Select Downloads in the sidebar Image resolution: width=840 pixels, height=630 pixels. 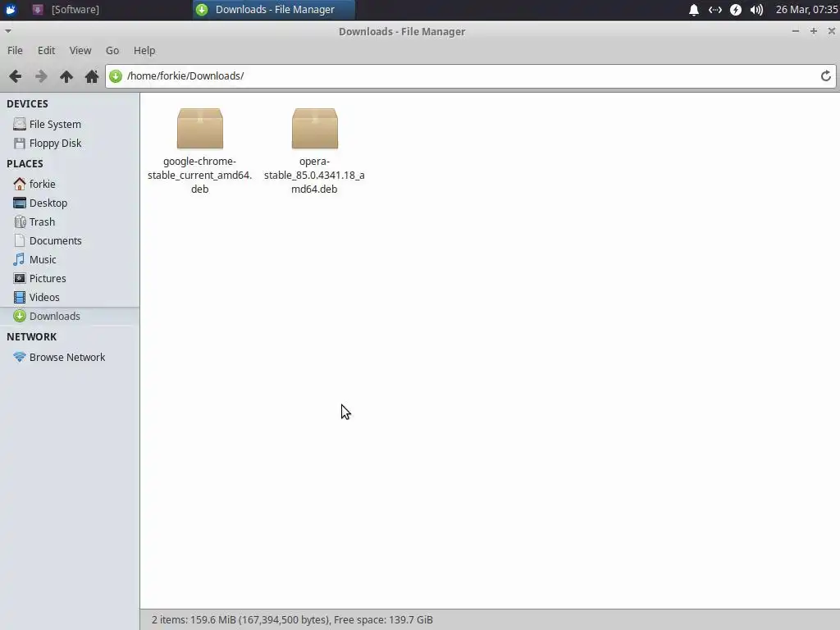tap(70, 316)
